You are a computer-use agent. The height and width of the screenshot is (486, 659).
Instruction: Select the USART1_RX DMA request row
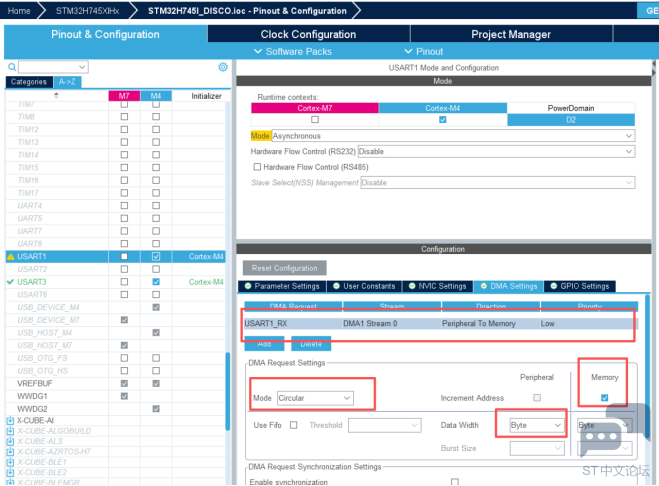(438, 324)
